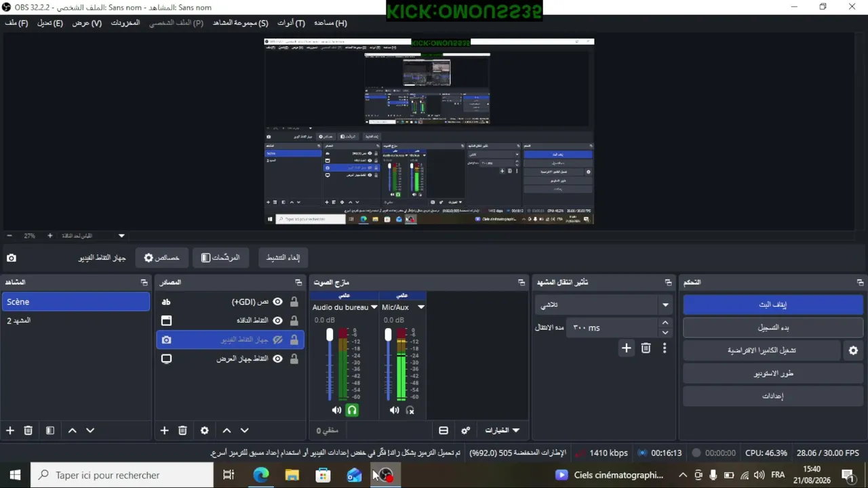Add a scene transition with the plus icon

tap(627, 348)
